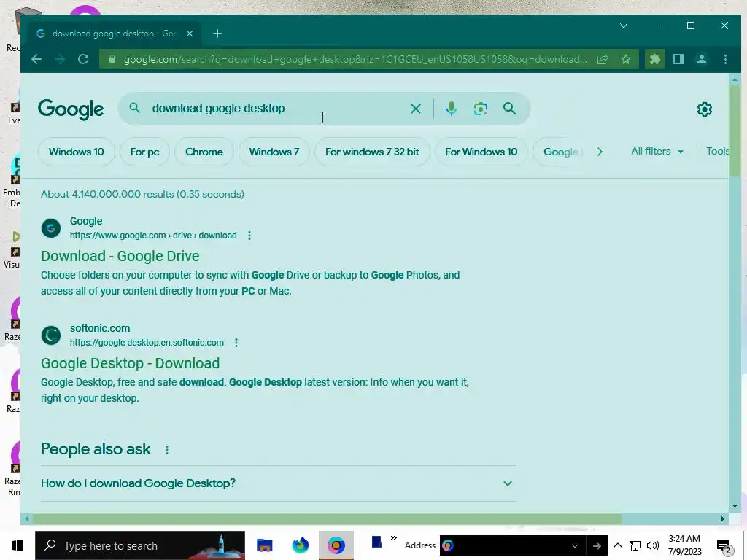Share this page from the address bar

point(602,59)
